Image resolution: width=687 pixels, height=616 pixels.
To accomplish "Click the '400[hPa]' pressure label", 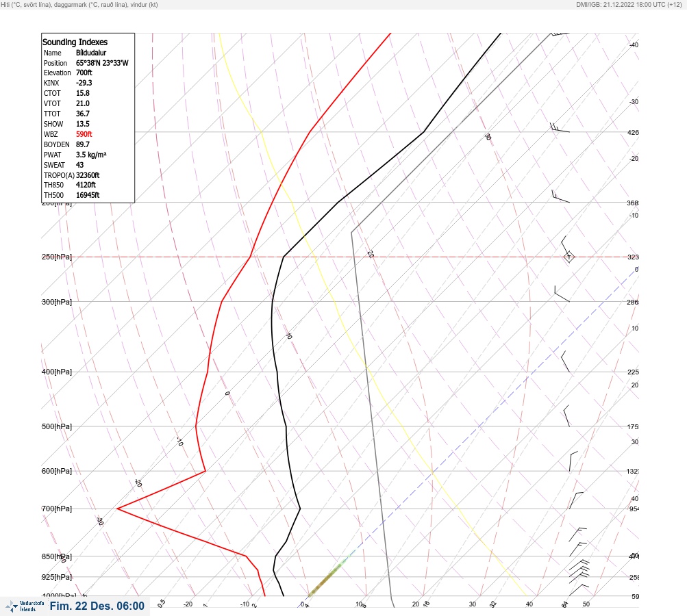I will [57, 372].
